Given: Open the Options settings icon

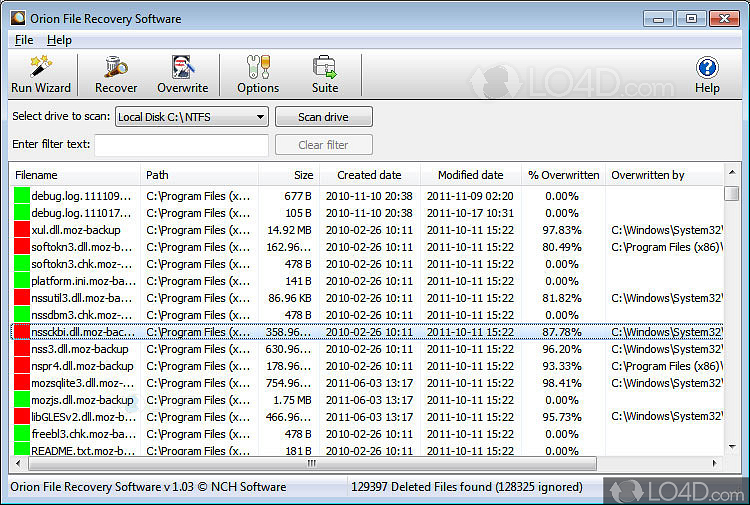Looking at the screenshot, I should 258,74.
